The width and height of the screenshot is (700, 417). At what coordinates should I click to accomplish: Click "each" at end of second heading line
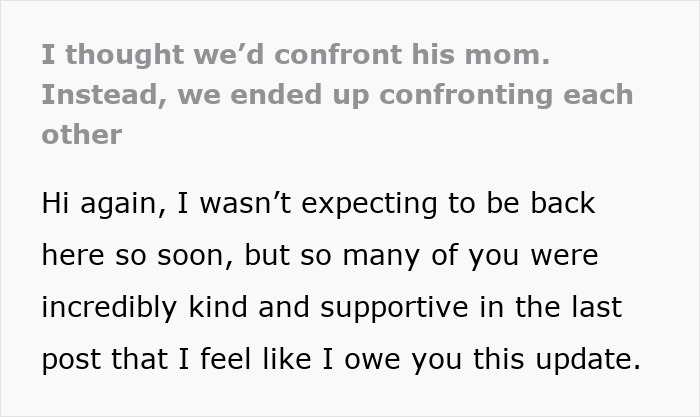[x=598, y=95]
